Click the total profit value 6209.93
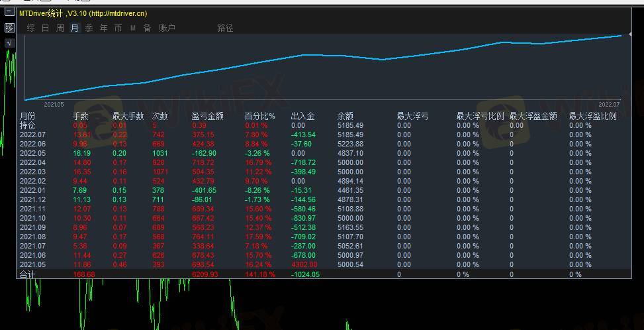The width and height of the screenshot is (644, 330). 205,274
